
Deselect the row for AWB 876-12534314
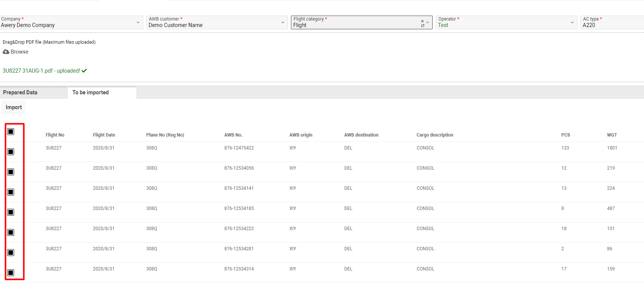point(11,273)
